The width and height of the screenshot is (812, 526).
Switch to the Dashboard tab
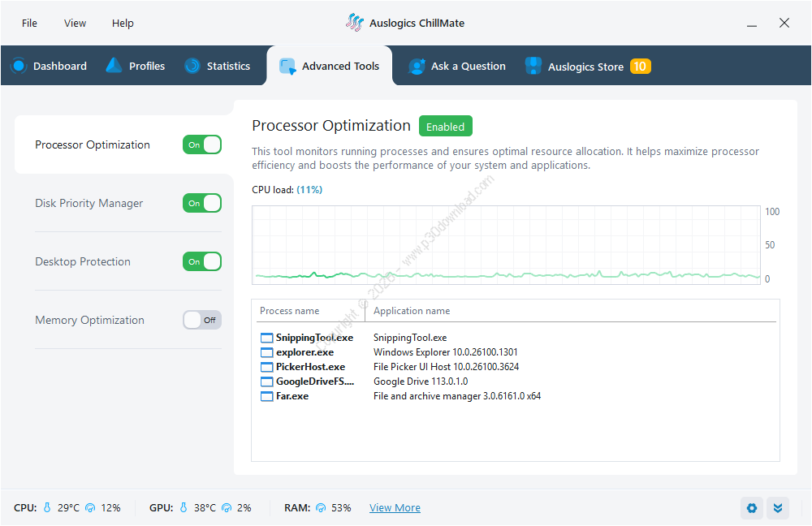pos(50,66)
